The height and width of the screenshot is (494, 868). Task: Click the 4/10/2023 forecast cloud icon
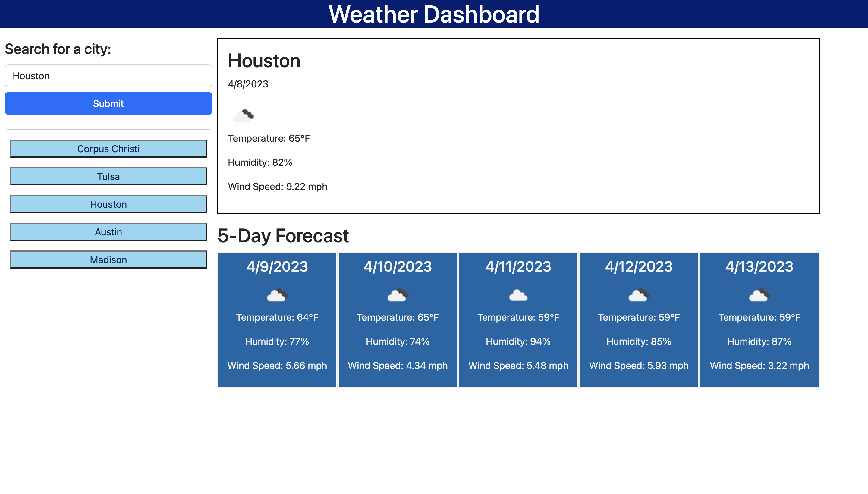coord(398,295)
